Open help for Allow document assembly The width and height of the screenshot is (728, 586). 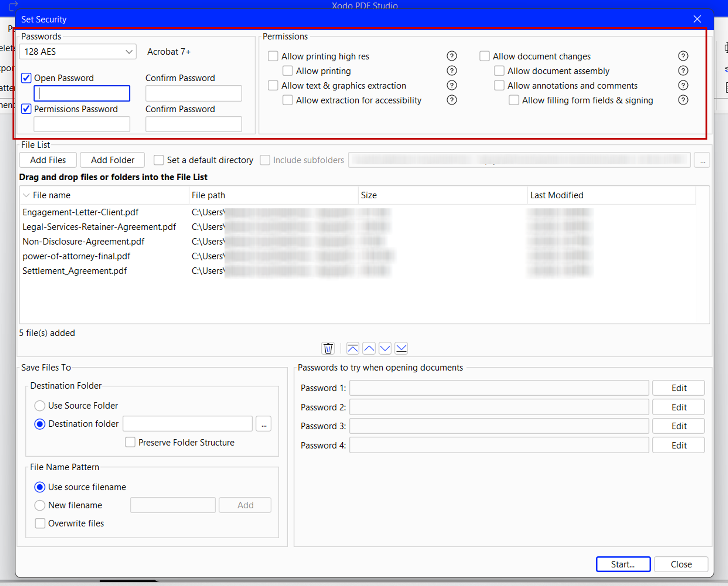(x=683, y=71)
